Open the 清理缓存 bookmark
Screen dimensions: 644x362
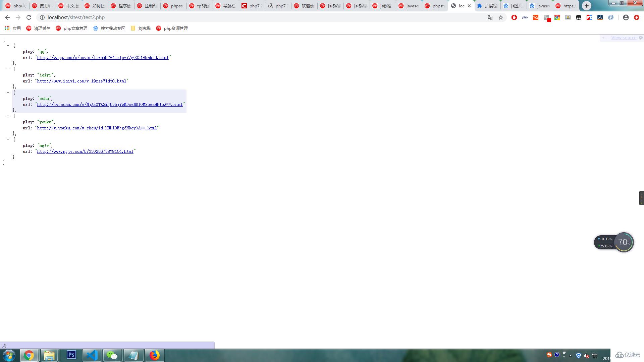point(38,28)
